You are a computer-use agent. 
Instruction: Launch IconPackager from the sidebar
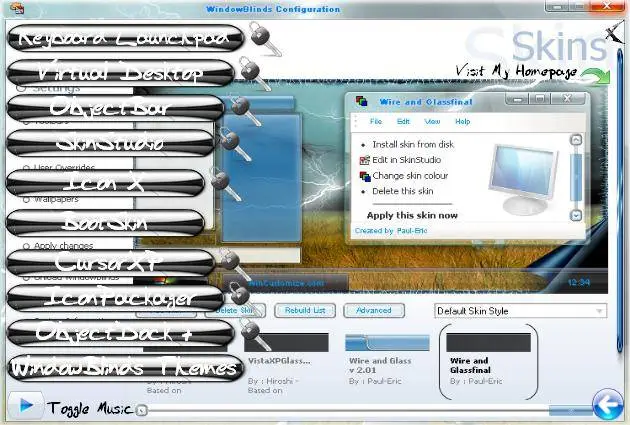[x=116, y=298]
